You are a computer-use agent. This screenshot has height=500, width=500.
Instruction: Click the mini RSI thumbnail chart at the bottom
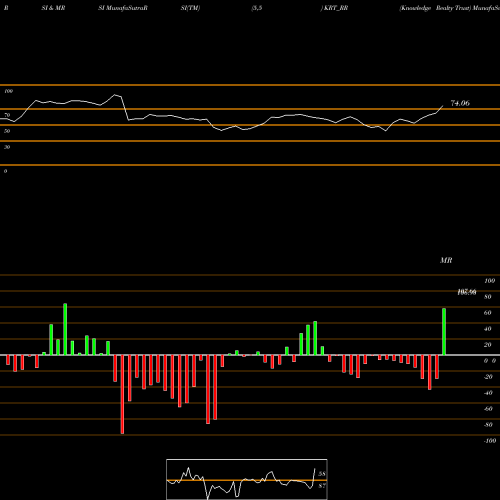tap(247, 479)
